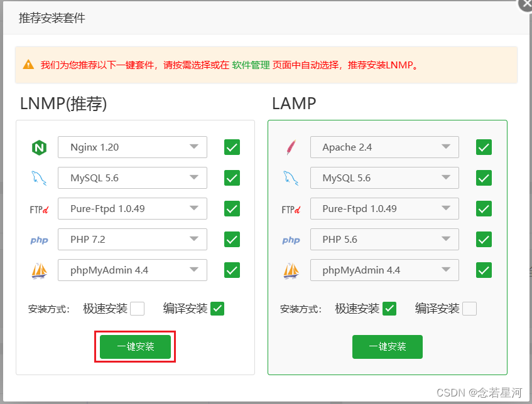Click the php icon in the LNMP panel
This screenshot has width=532, height=404.
40,240
